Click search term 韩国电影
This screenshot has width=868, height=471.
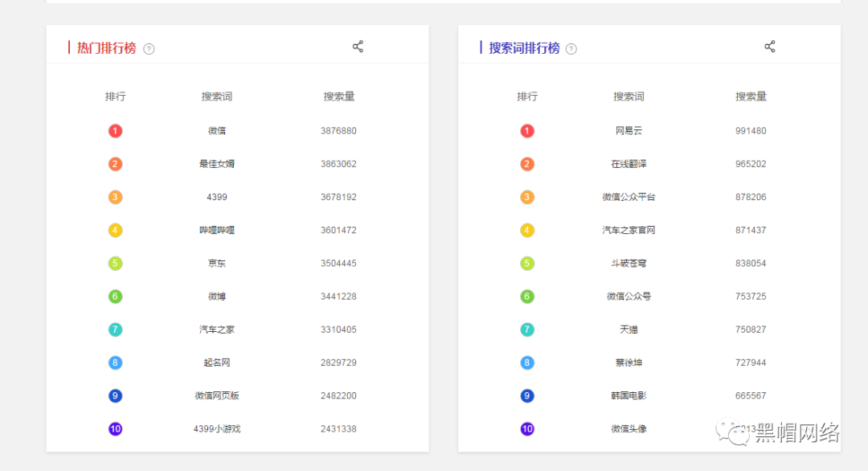pyautogui.click(x=628, y=395)
